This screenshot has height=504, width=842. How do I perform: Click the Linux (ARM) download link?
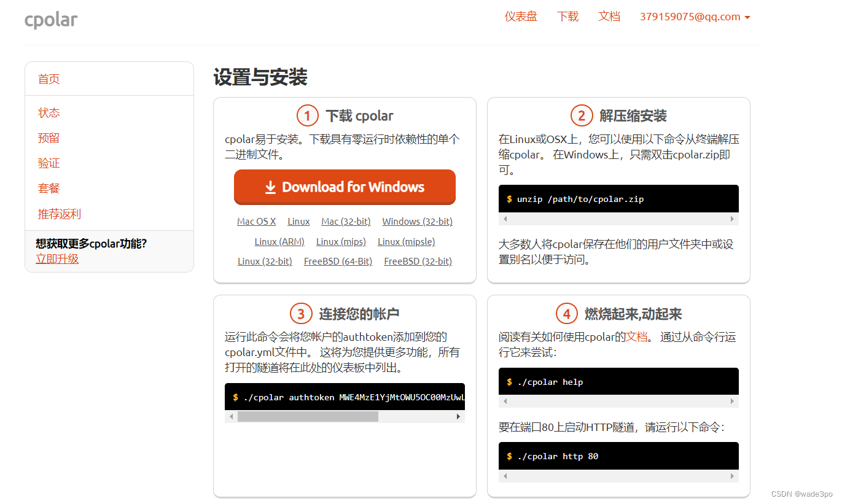(279, 242)
